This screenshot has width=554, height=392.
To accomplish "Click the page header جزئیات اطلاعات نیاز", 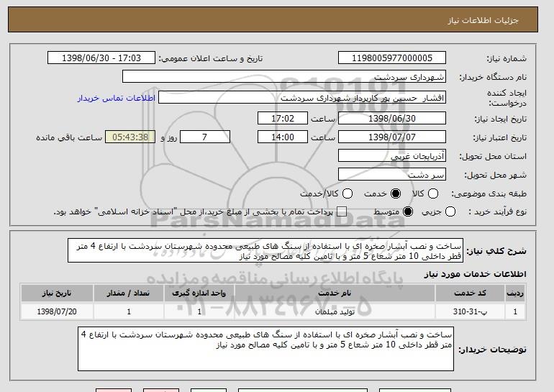I will coord(483,20).
